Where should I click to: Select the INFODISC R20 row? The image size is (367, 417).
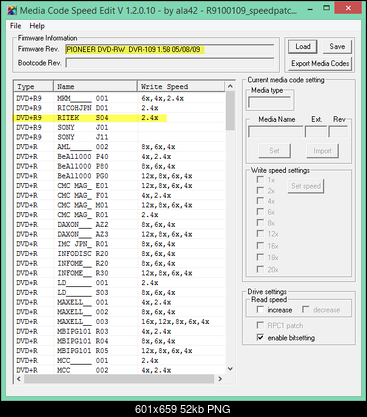pos(120,253)
